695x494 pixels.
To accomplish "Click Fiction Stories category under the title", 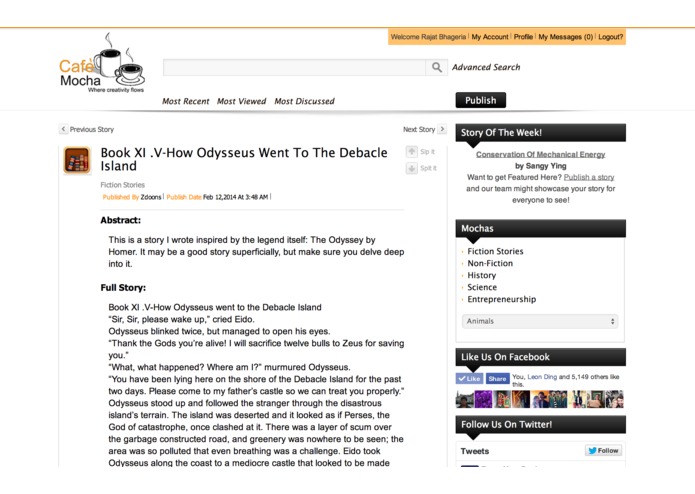I will 122,185.
